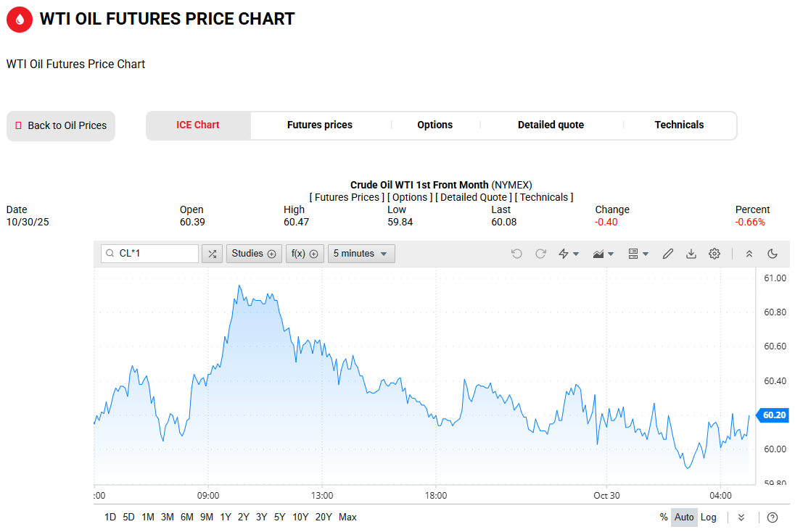The width and height of the screenshot is (795, 532).
Task: Open the chart help icon
Action: click(x=773, y=518)
